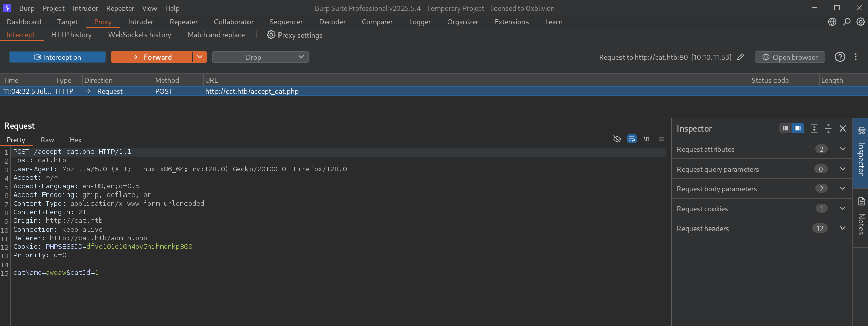Screen dimensions: 868x326
Task: Open help question mark icon
Action: [840, 57]
